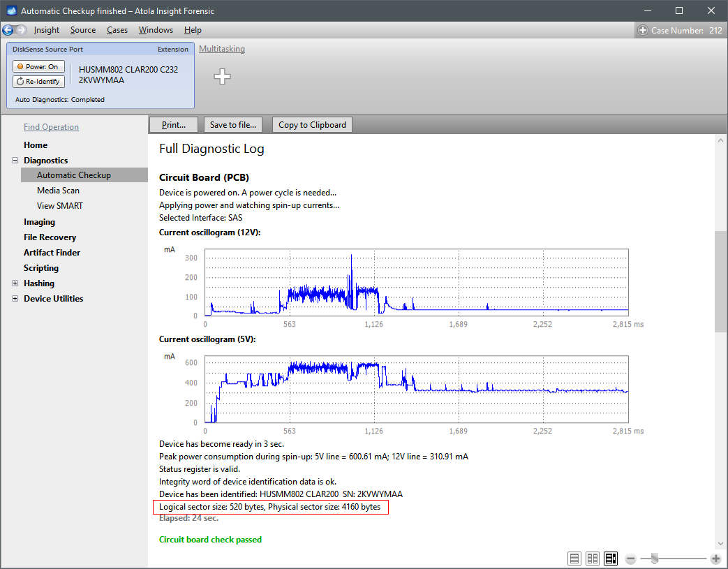Click the Find Operation link
Screen dimensions: 728x569
click(x=51, y=127)
